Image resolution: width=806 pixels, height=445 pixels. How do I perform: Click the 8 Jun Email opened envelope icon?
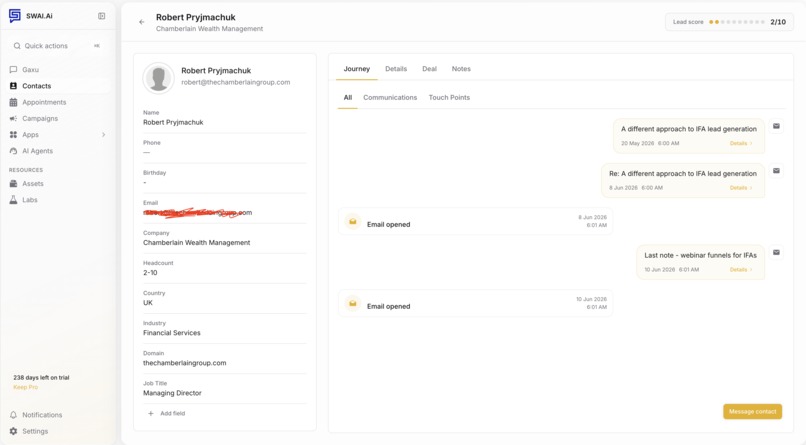(x=353, y=221)
